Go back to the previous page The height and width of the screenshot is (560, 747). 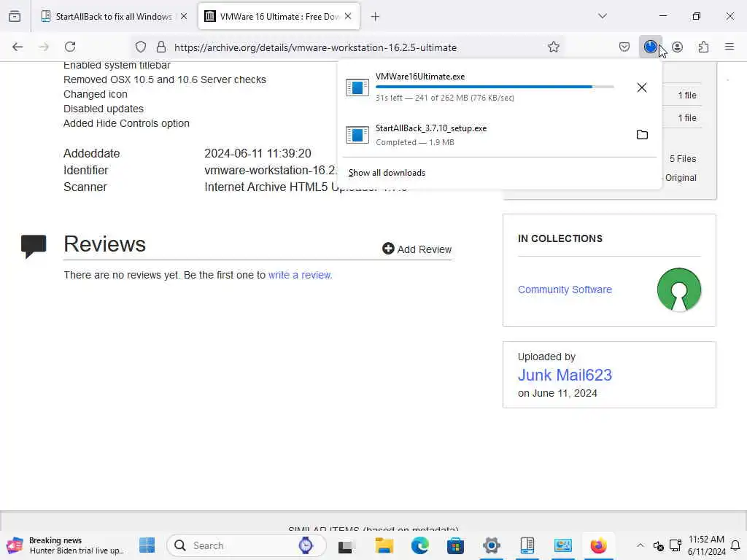coord(18,47)
